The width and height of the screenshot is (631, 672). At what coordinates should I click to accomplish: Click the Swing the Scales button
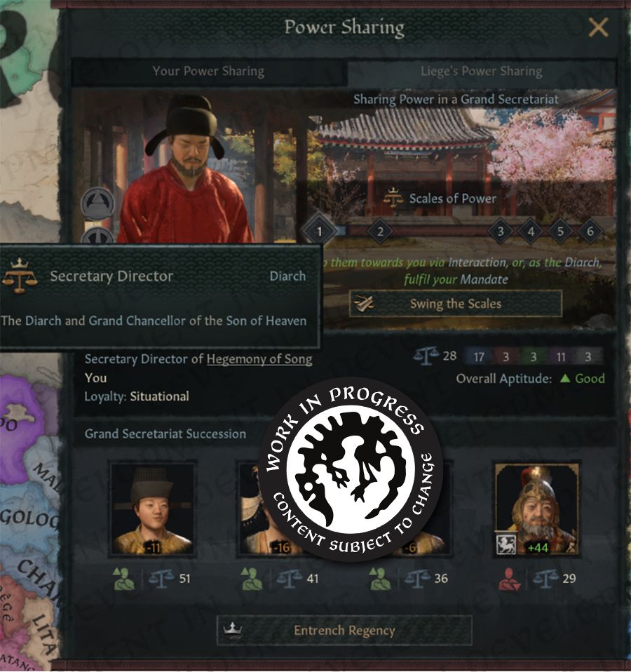455,304
